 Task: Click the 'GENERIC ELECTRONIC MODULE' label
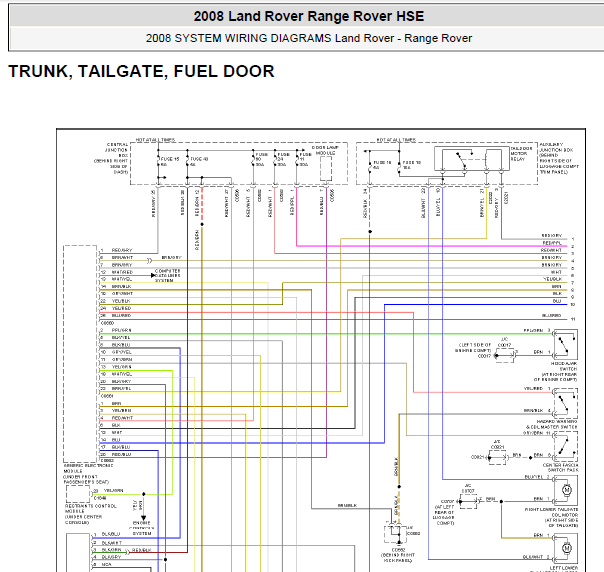pos(88,468)
